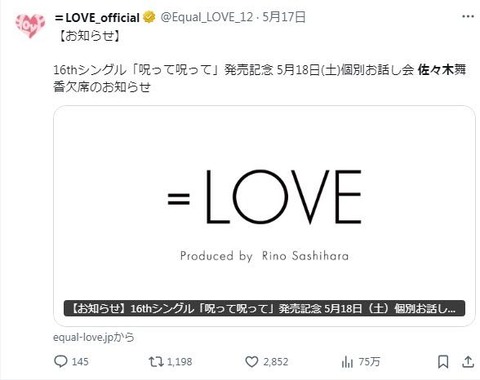Viewport: 480px width, 380px height.
Task: Click the 1,198 repost count
Action: click(x=180, y=362)
